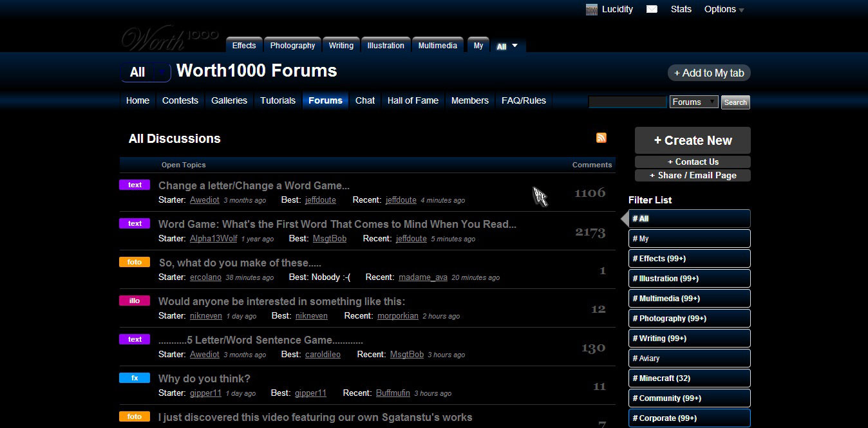Select the # Aviary filter

click(690, 358)
